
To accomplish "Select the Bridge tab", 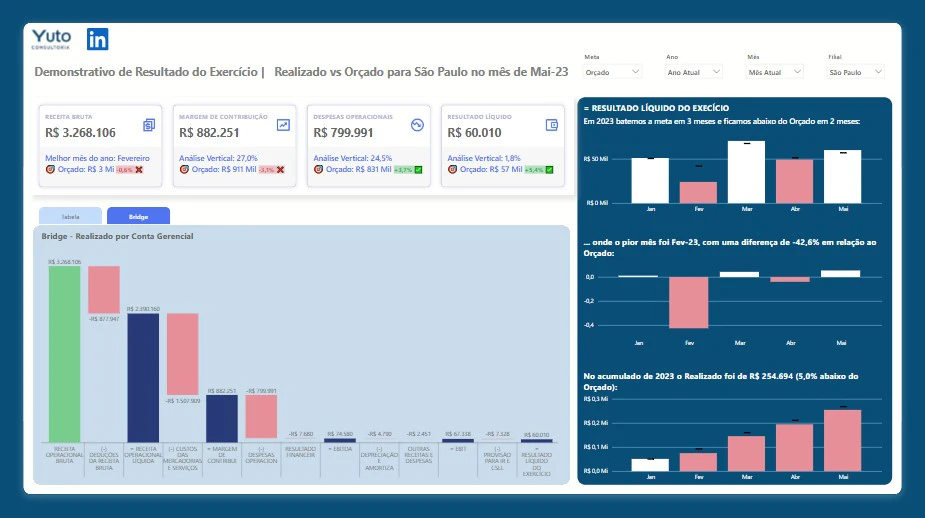I will (x=139, y=216).
